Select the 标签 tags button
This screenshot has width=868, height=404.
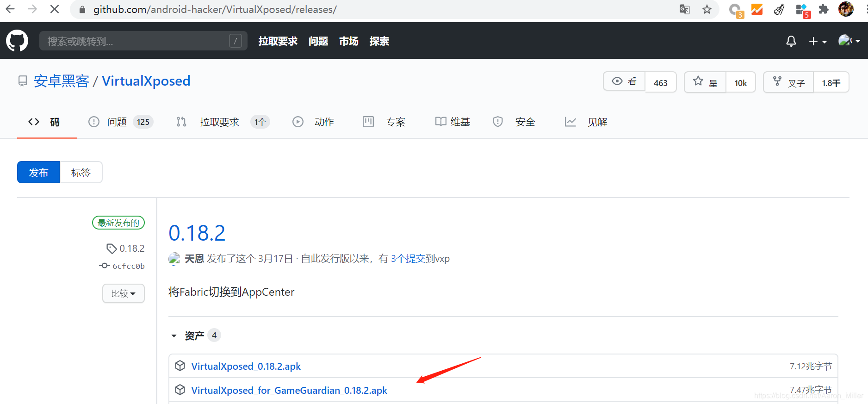81,172
